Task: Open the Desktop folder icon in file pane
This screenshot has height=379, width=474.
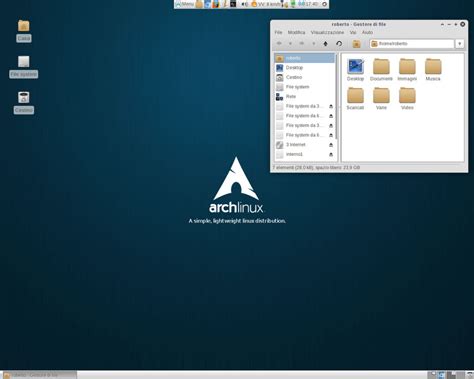Action: coord(355,70)
